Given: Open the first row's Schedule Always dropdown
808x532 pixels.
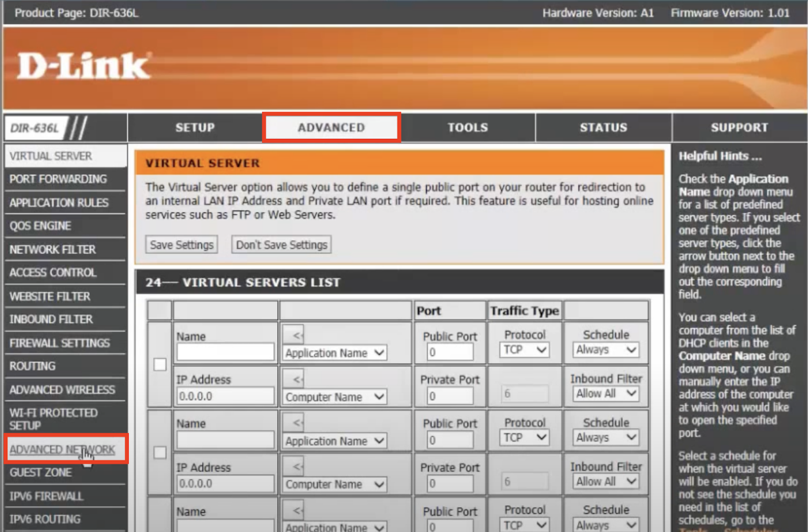Looking at the screenshot, I should (x=606, y=350).
